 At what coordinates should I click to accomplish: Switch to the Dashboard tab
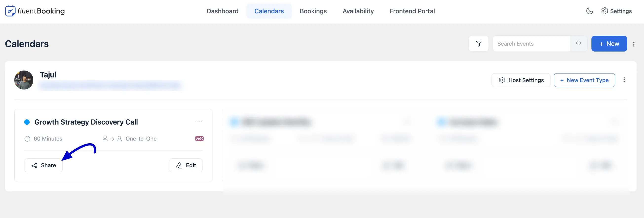point(222,11)
